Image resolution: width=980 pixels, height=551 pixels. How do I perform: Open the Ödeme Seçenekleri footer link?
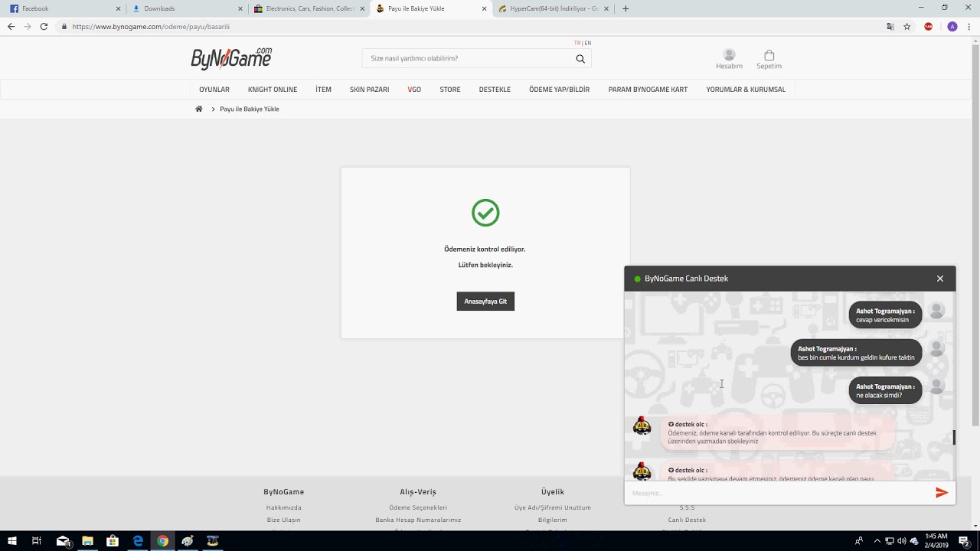point(418,507)
